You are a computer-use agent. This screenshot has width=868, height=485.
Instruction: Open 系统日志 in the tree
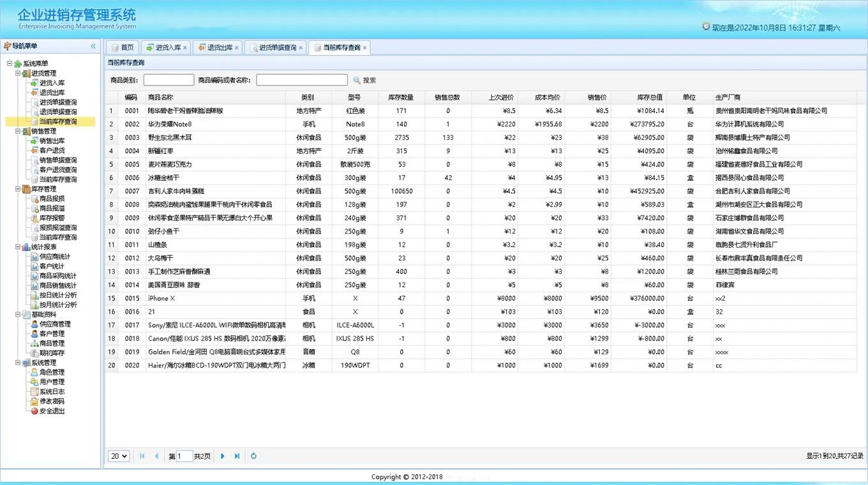point(52,392)
